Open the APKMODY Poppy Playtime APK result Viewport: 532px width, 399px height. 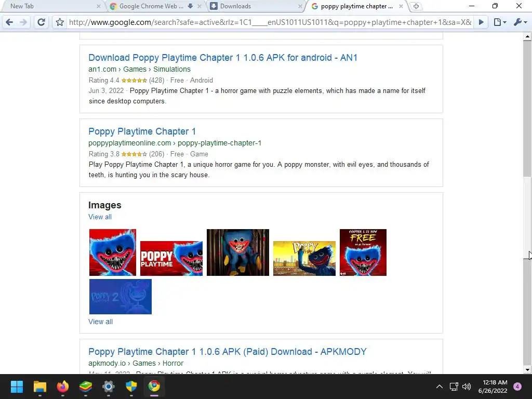coord(228,352)
